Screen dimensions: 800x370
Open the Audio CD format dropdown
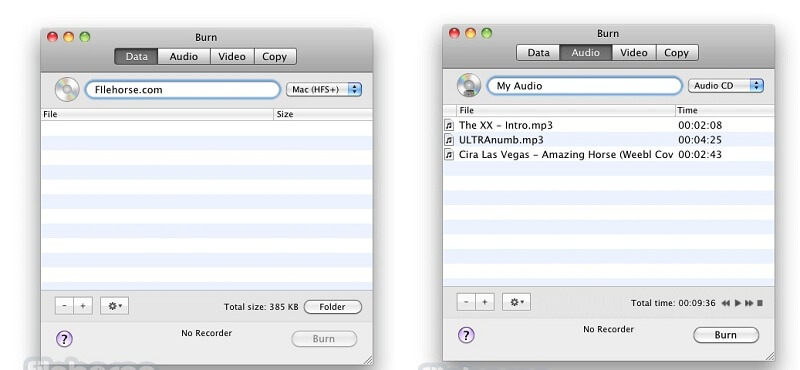[726, 86]
